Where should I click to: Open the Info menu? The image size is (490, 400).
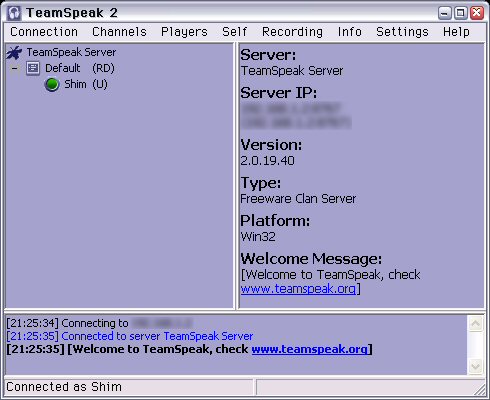[x=349, y=32]
